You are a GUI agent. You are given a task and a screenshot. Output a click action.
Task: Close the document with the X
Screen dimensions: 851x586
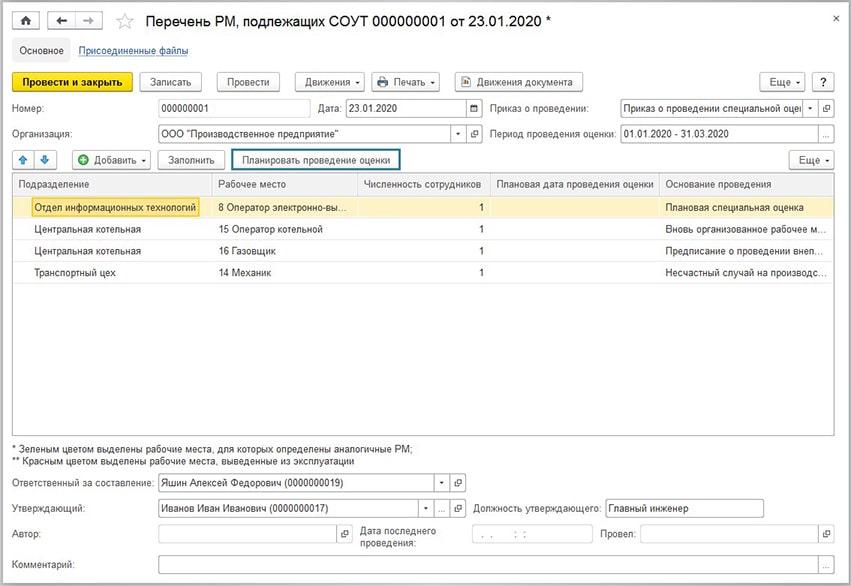click(836, 18)
